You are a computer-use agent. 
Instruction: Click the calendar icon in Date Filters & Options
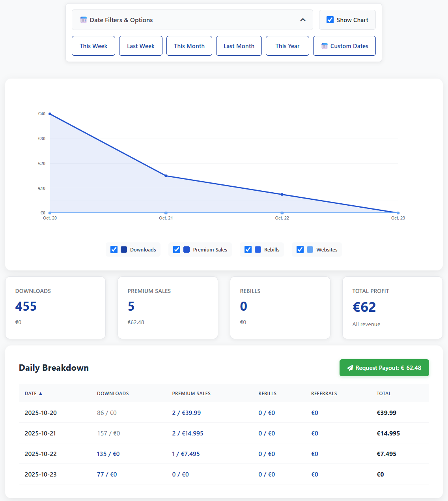[x=83, y=19]
